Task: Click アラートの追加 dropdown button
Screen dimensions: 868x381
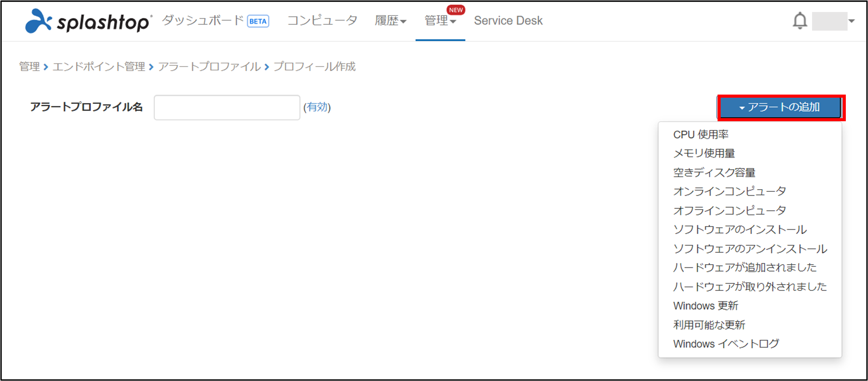Action: coord(780,107)
